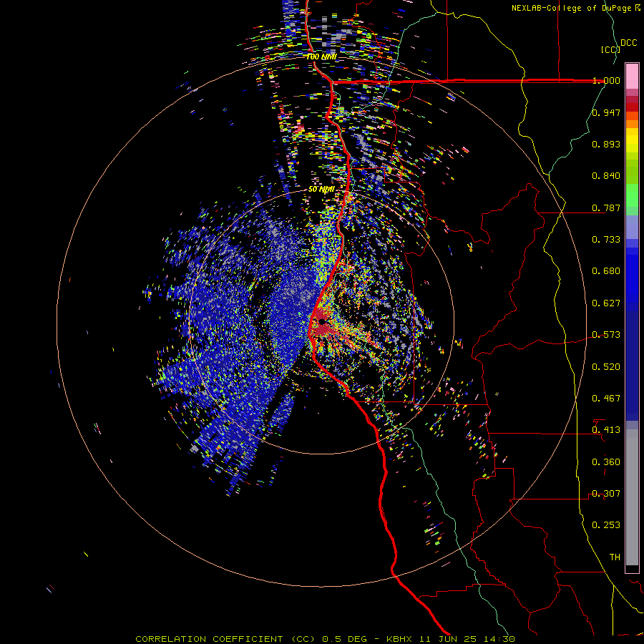Click the 0.947 scale value
644x644 pixels.
coord(606,112)
